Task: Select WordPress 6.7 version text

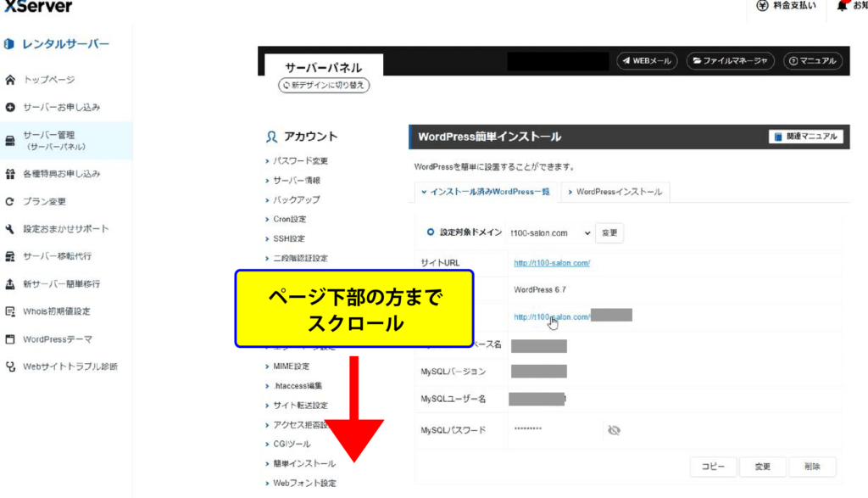Action: click(540, 289)
